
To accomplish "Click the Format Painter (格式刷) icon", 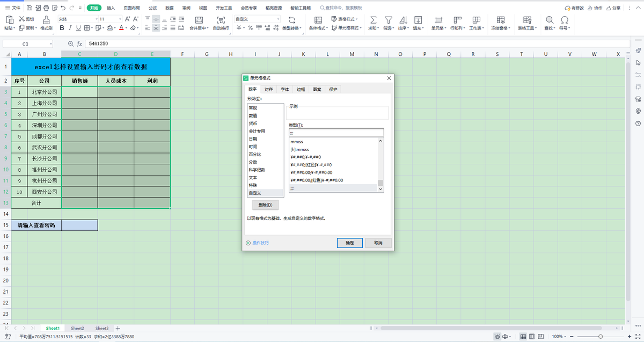I will (x=46, y=19).
